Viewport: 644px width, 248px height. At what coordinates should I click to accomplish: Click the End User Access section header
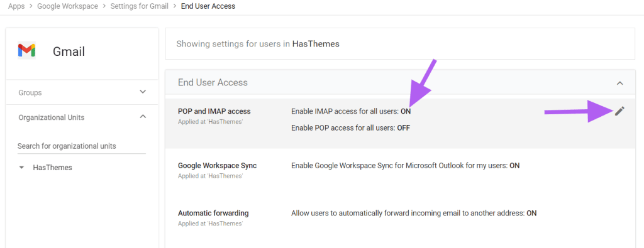point(401,83)
